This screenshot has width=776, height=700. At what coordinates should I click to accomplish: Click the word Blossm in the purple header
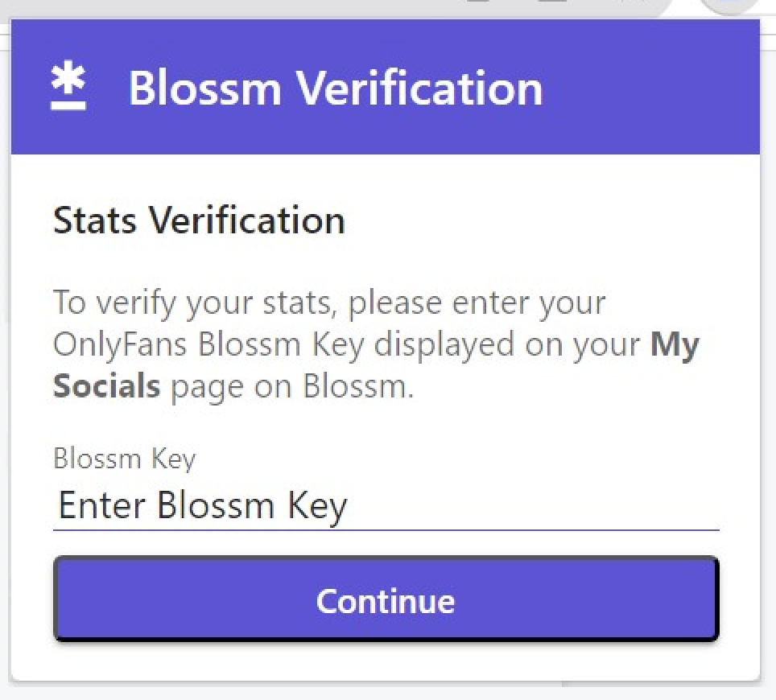(205, 88)
